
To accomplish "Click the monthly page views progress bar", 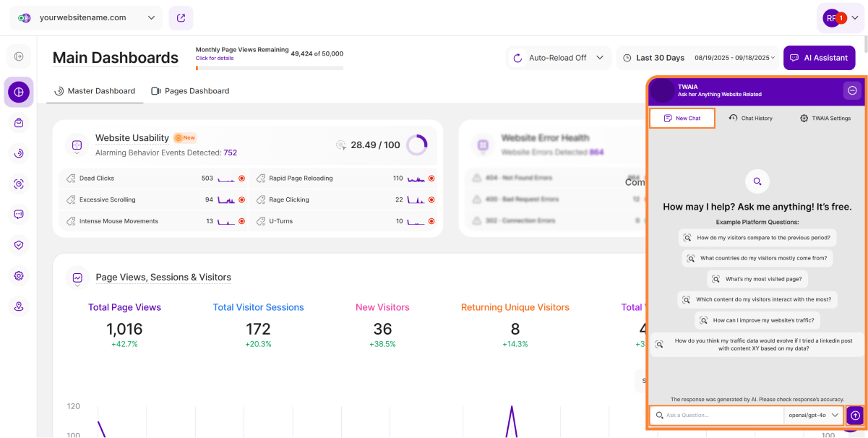I will (x=269, y=68).
